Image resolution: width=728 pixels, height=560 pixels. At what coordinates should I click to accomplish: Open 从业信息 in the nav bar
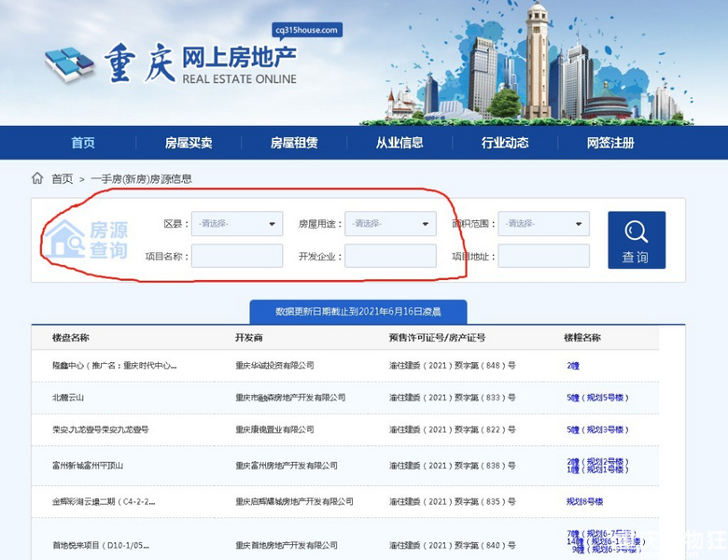click(x=399, y=143)
